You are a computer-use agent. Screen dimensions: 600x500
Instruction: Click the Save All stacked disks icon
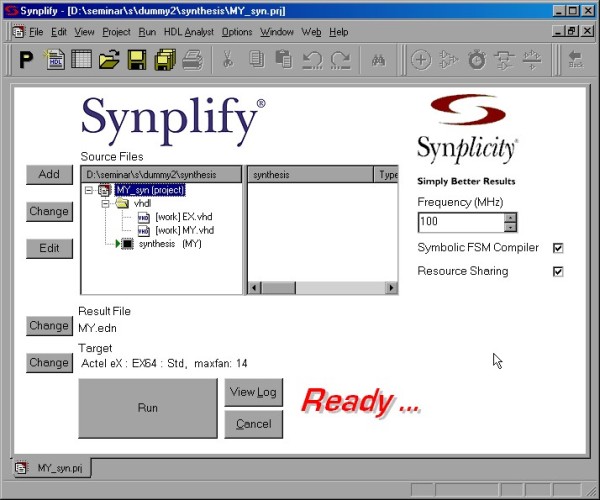point(165,60)
